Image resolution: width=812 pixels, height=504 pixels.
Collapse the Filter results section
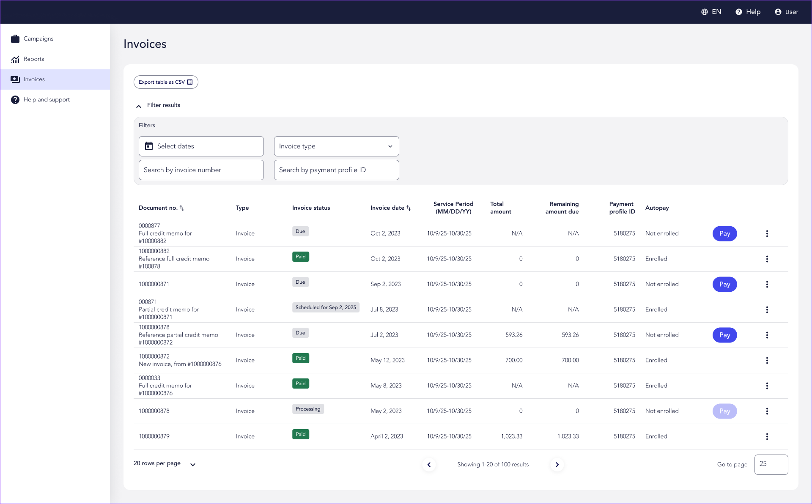[139, 106]
